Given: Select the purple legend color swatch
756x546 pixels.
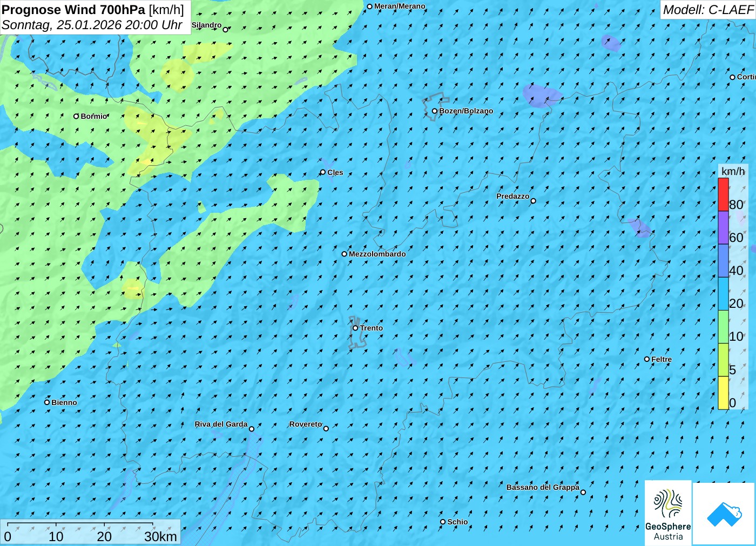Looking at the screenshot, I should point(723,227).
